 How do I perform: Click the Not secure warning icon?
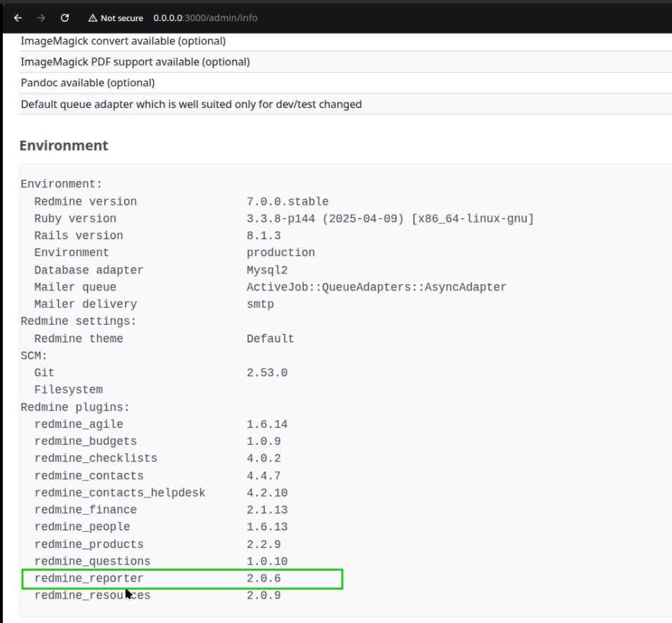click(93, 18)
